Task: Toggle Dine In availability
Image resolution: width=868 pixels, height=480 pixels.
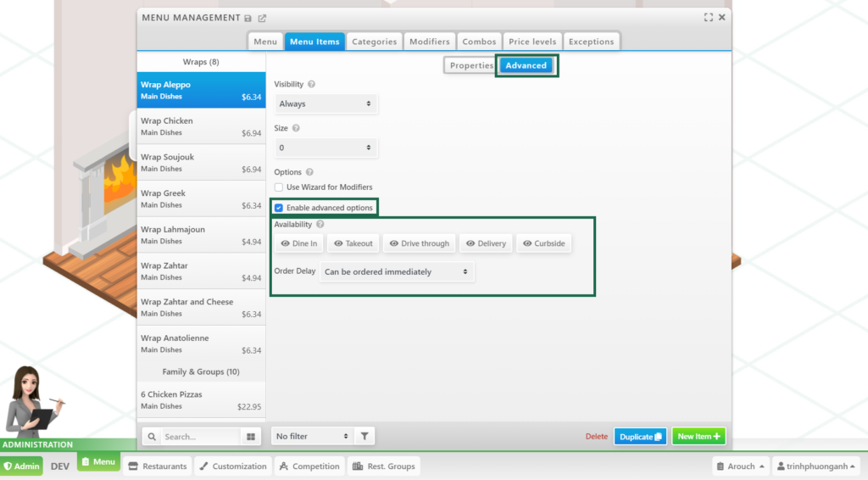Action: 299,243
